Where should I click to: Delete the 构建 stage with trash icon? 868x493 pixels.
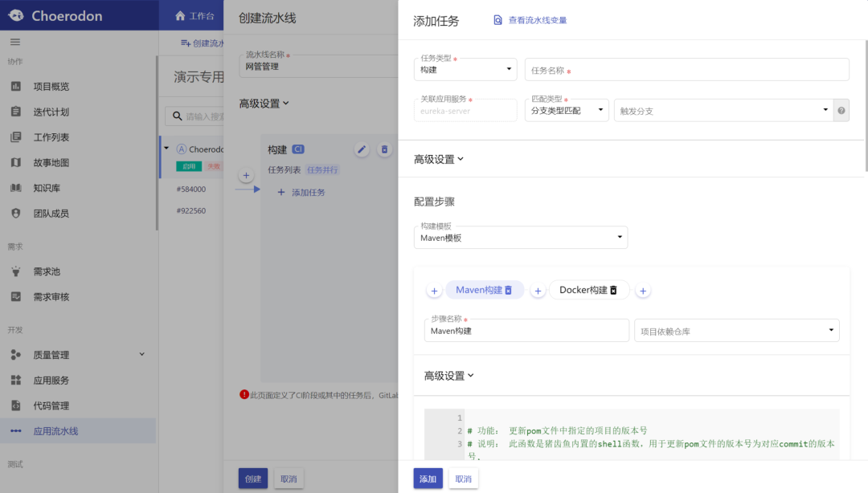384,149
